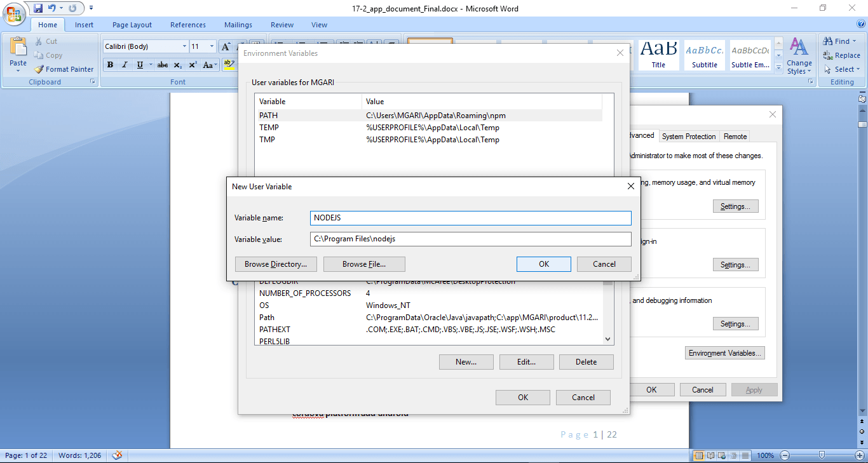Click New button under system variables
The width and height of the screenshot is (868, 463).
tap(466, 362)
